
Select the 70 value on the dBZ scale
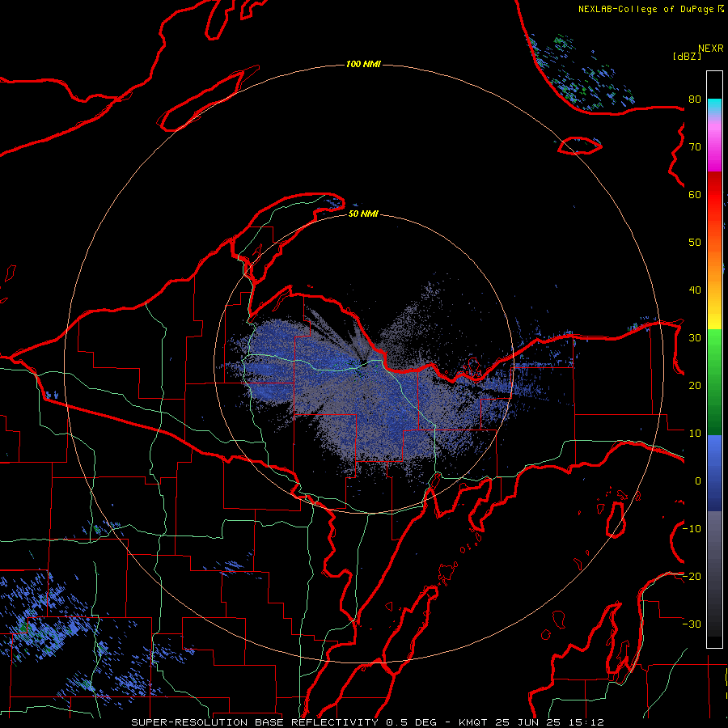point(695,146)
